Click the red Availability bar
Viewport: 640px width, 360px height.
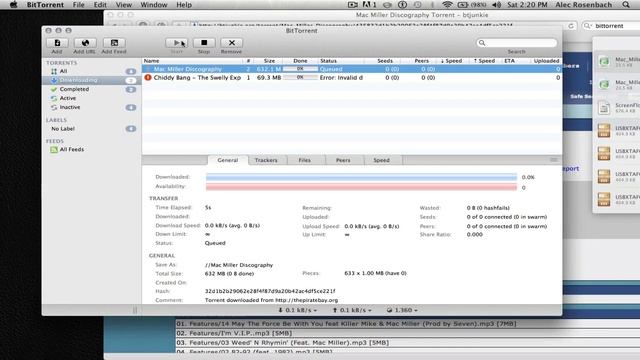pyautogui.click(x=361, y=187)
